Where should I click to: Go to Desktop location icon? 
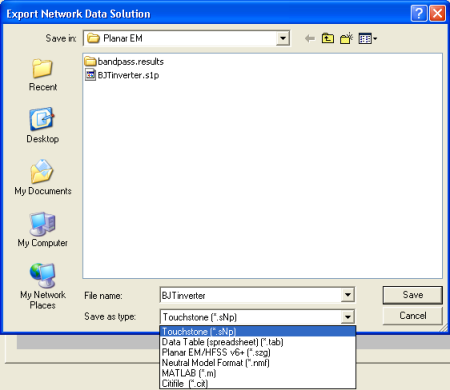(x=42, y=125)
